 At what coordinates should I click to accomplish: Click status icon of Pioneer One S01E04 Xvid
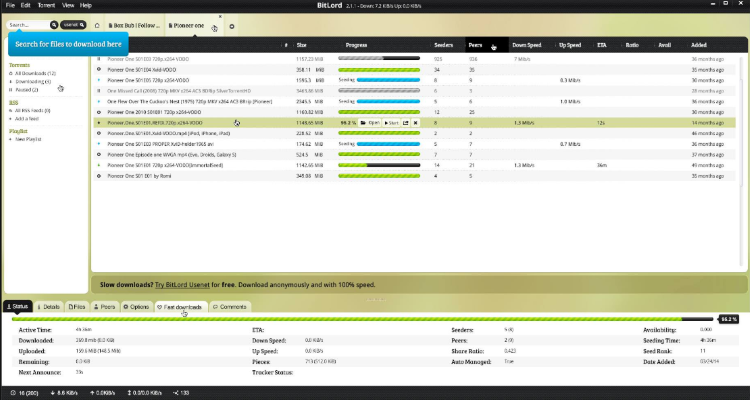(99, 69)
